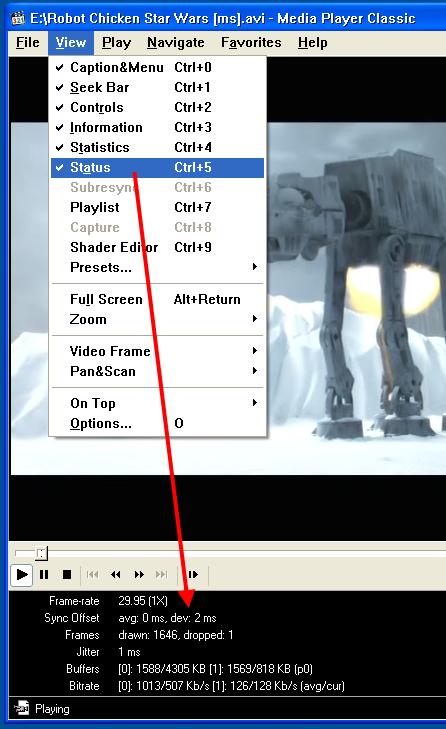Open the Play menu
The width and height of the screenshot is (446, 729).
tap(116, 43)
